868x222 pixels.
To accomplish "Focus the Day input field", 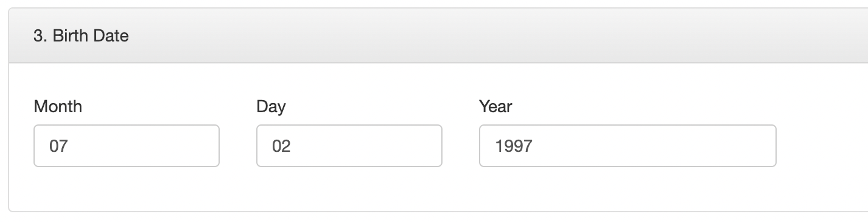I will pyautogui.click(x=349, y=146).
